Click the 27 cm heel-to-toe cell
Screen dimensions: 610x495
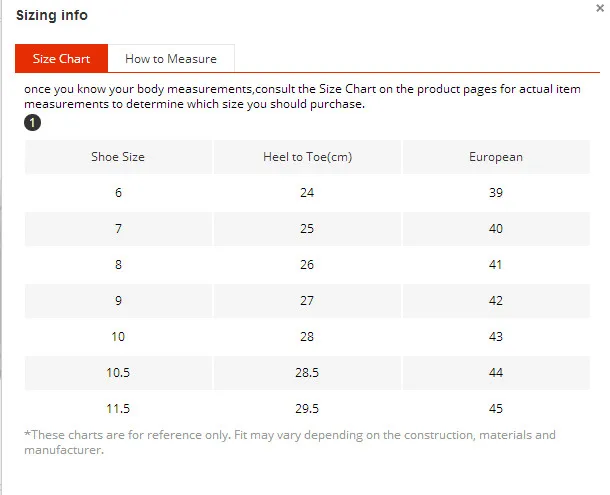[306, 301]
